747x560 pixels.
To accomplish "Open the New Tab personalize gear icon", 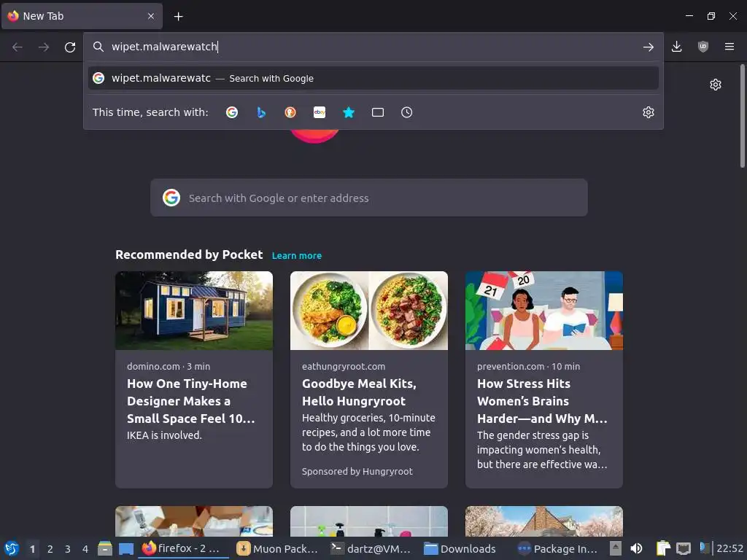I will click(715, 85).
